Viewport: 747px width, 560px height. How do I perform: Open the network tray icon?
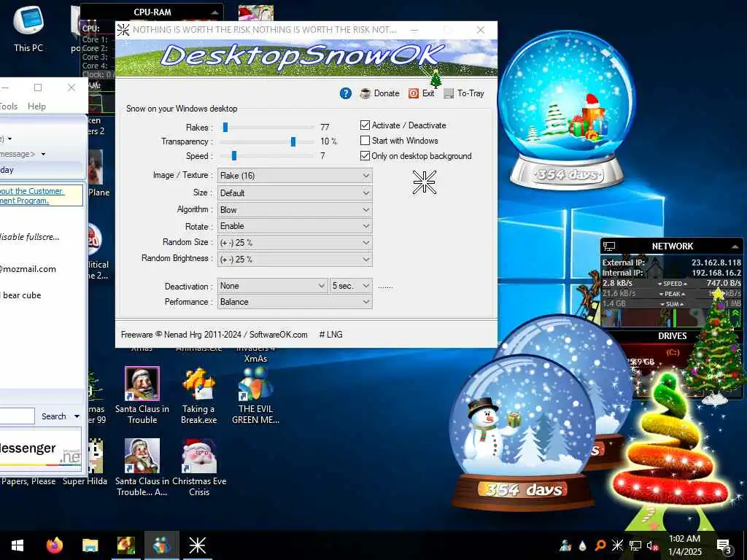(635, 545)
